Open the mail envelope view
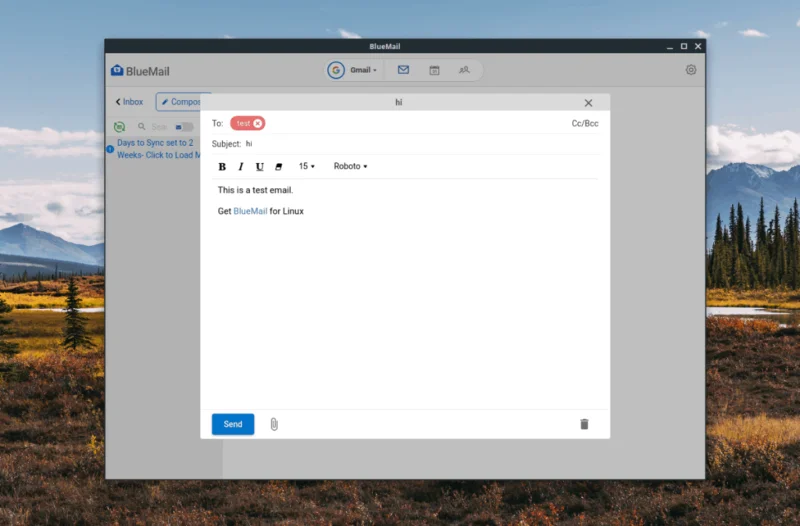This screenshot has height=526, width=800. tap(403, 70)
